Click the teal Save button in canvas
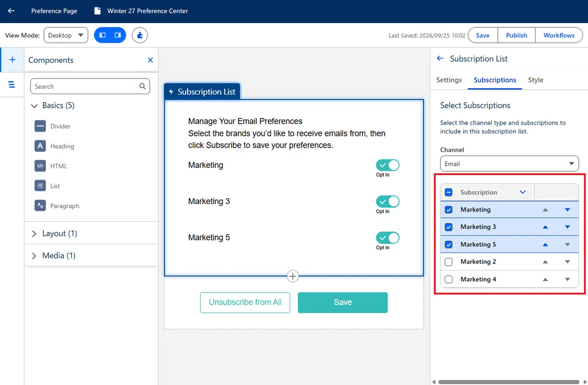 tap(343, 303)
